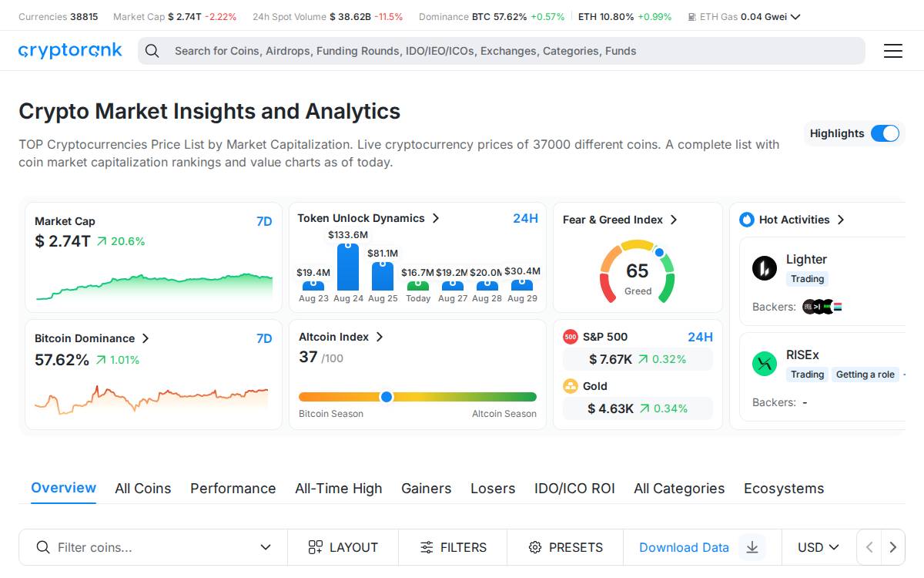
Task: Click the Download Data arrow icon
Action: 752,547
